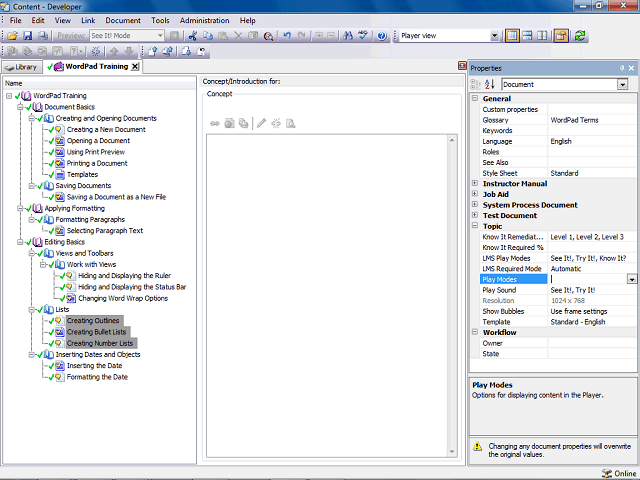
Task: Open the Link menu
Action: point(88,20)
